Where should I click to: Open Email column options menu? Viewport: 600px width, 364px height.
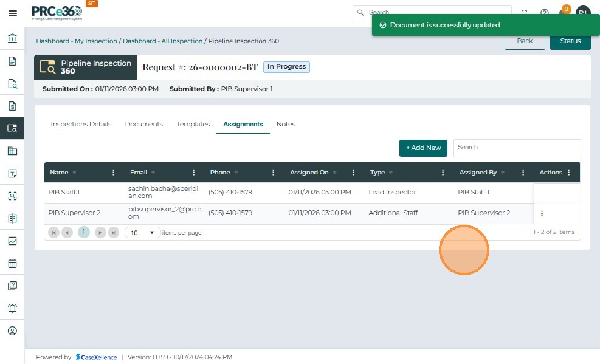tap(194, 173)
